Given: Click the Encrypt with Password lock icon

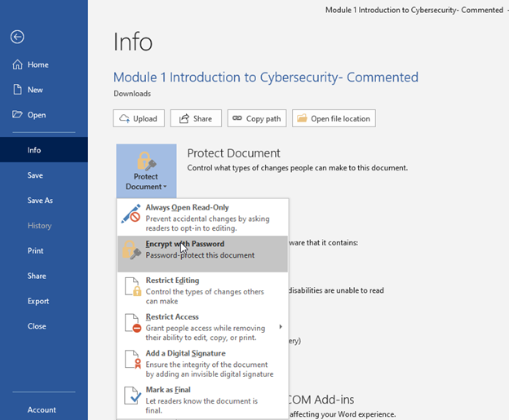Looking at the screenshot, I should pos(131,250).
